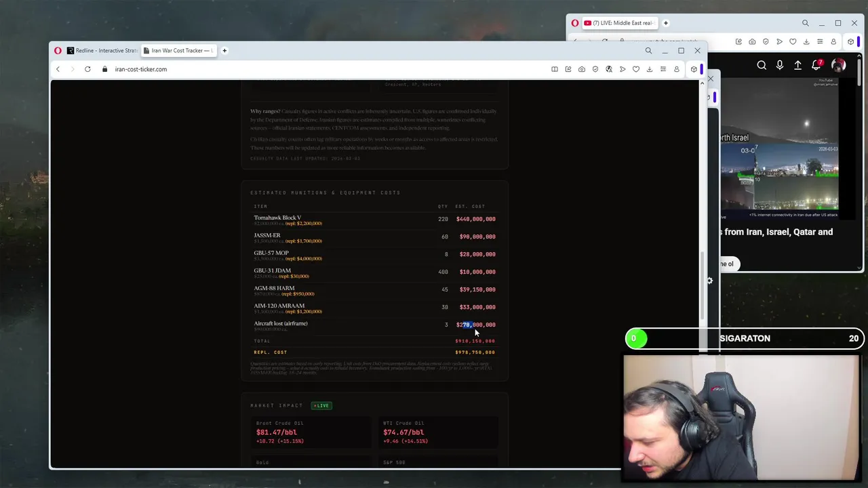Open tab search magnifier in YouTube window
Screen dimensions: 868x488
tap(806, 23)
